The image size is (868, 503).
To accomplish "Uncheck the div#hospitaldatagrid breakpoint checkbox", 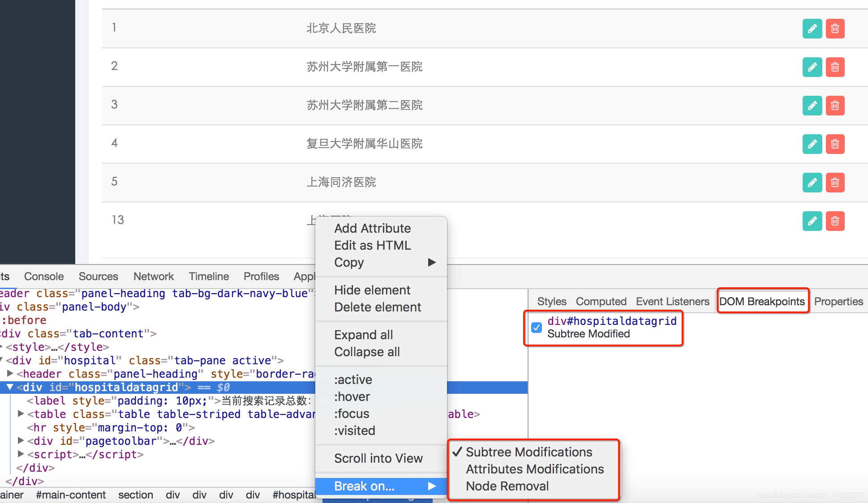I will pyautogui.click(x=536, y=327).
